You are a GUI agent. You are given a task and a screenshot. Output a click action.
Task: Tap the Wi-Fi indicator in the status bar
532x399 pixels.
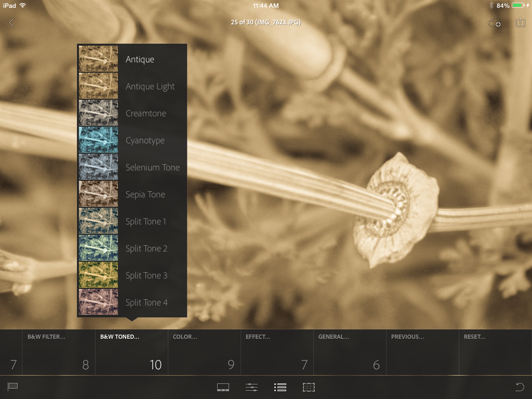click(x=23, y=5)
